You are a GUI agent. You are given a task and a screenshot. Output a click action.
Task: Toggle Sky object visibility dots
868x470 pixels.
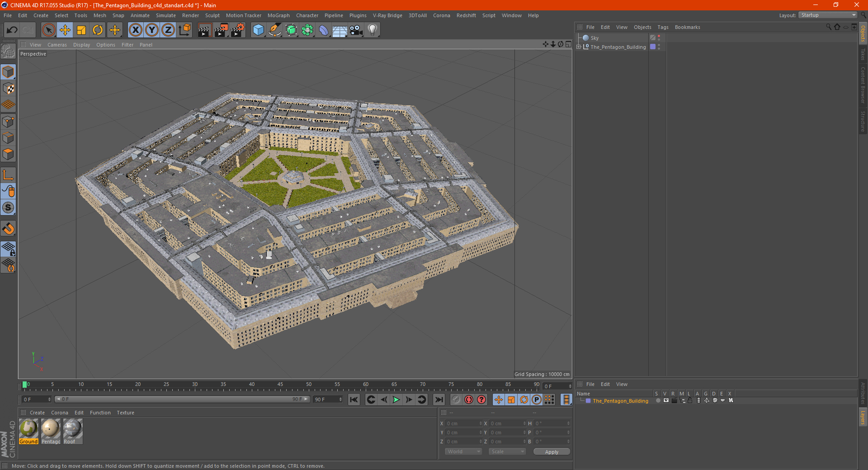pyautogui.click(x=659, y=38)
